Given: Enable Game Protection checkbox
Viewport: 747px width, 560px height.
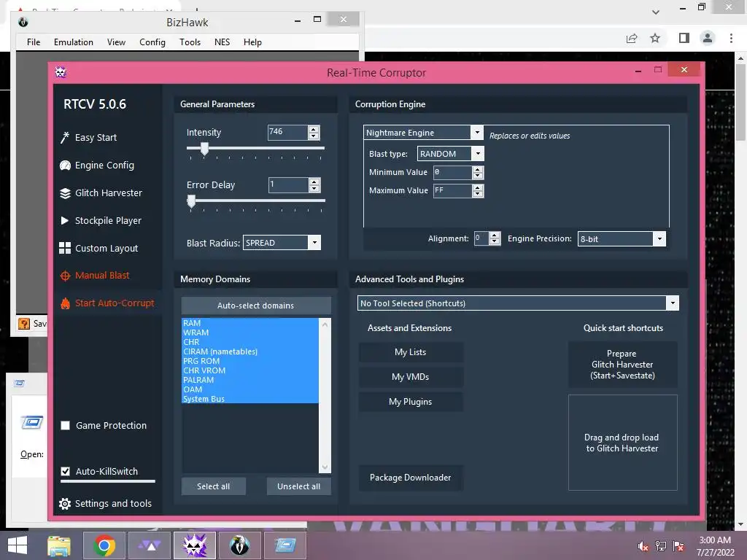Looking at the screenshot, I should pos(66,426).
